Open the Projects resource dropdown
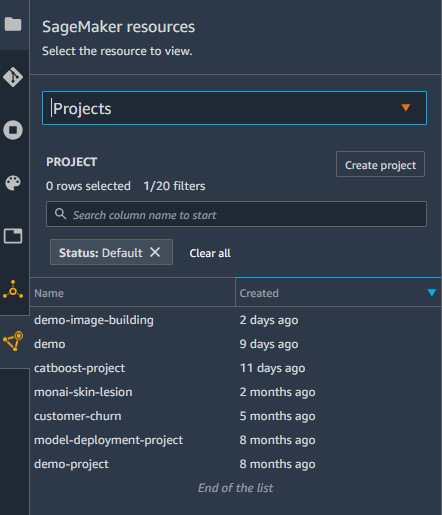The height and width of the screenshot is (515, 442). pyautogui.click(x=234, y=108)
